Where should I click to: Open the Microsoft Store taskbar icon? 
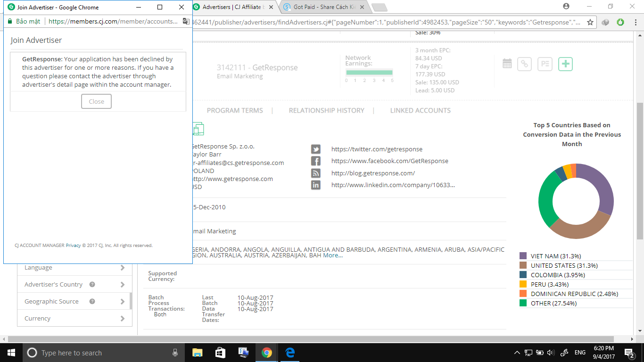220,353
